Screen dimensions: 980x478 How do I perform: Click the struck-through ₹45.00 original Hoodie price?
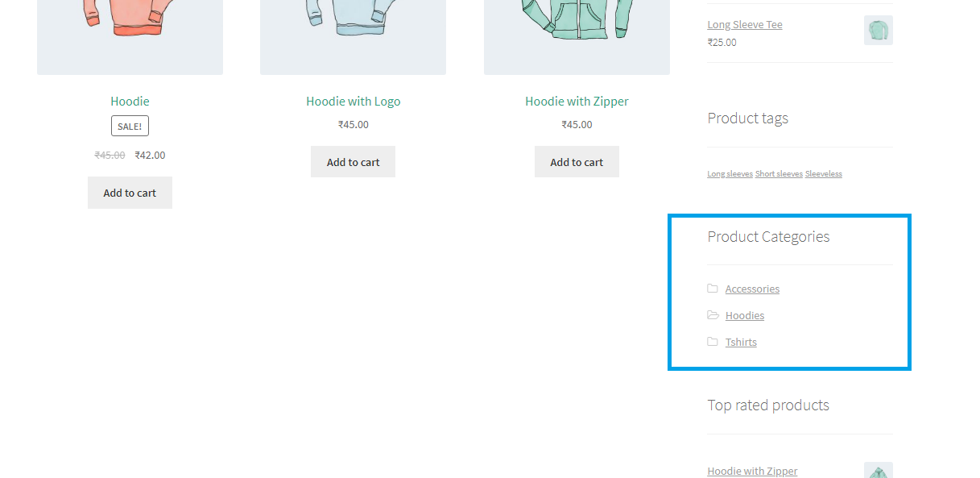tap(110, 155)
